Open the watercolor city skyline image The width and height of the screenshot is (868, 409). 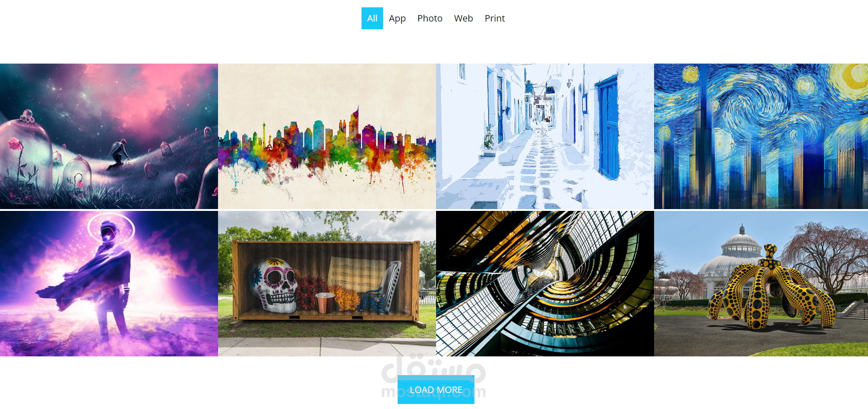point(327,136)
